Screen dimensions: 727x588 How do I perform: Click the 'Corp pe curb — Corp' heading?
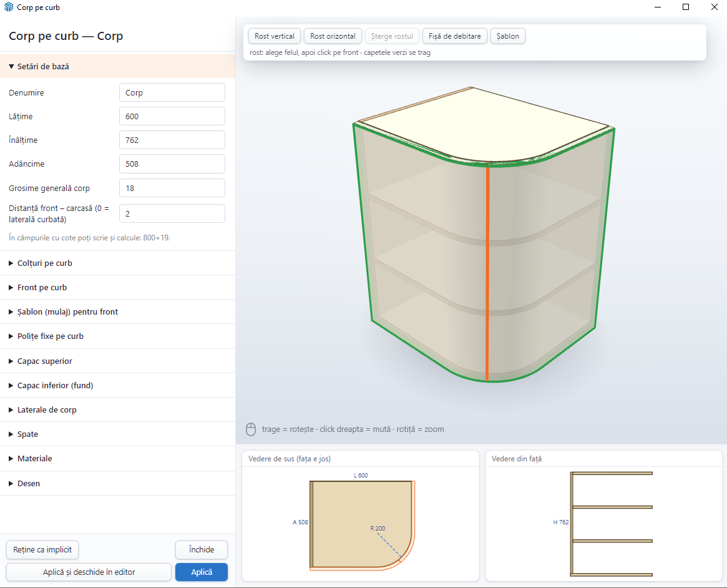click(66, 36)
